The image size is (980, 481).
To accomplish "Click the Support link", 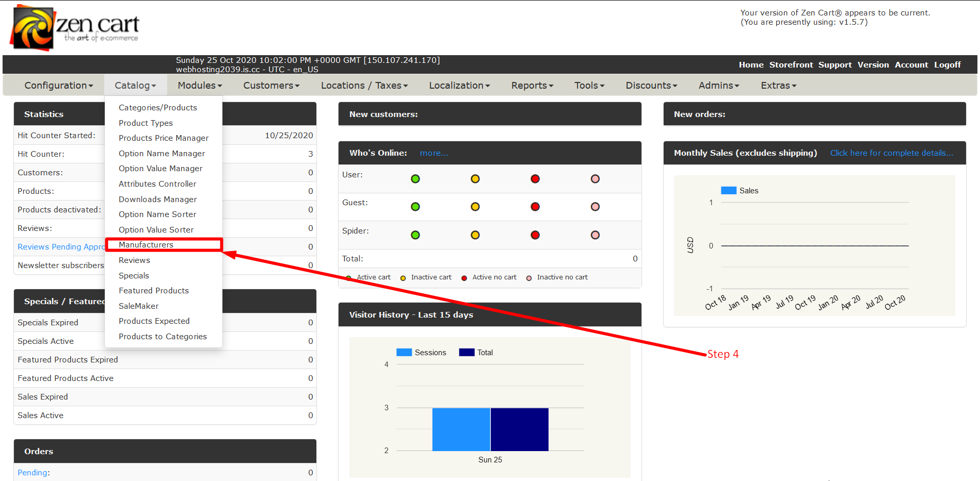I will 834,65.
